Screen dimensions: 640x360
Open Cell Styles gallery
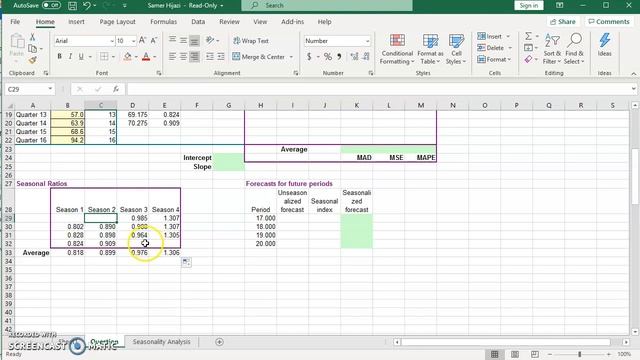(x=456, y=49)
